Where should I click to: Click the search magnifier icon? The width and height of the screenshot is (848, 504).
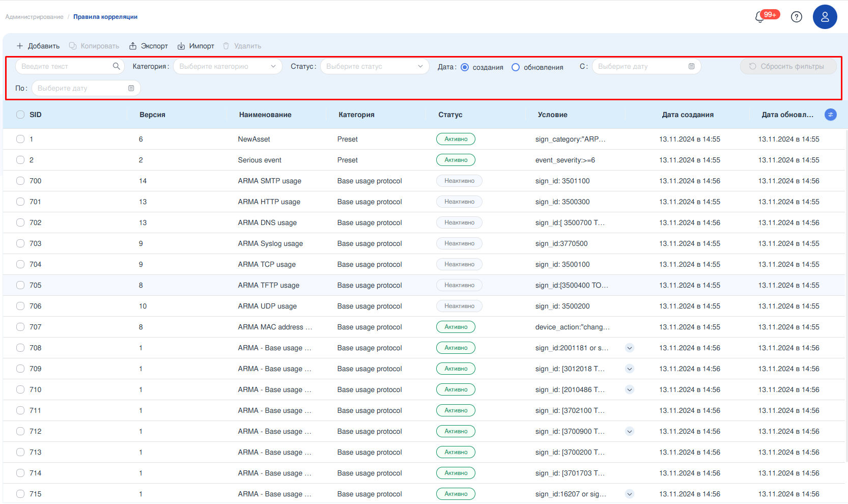[116, 66]
